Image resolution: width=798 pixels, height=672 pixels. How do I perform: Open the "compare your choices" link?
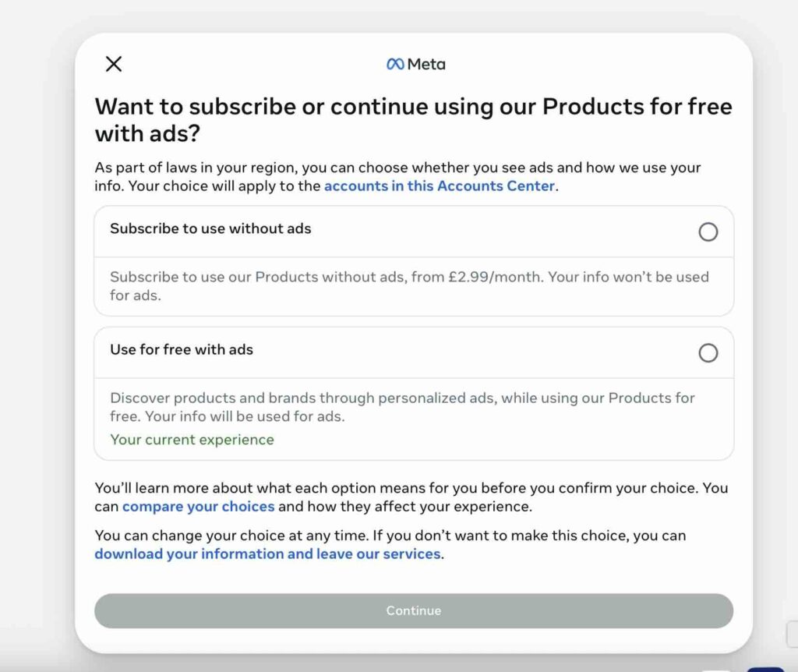[x=198, y=506]
